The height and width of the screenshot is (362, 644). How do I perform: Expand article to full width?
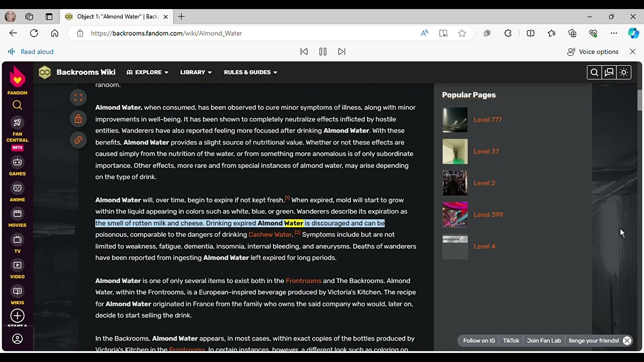78,98
